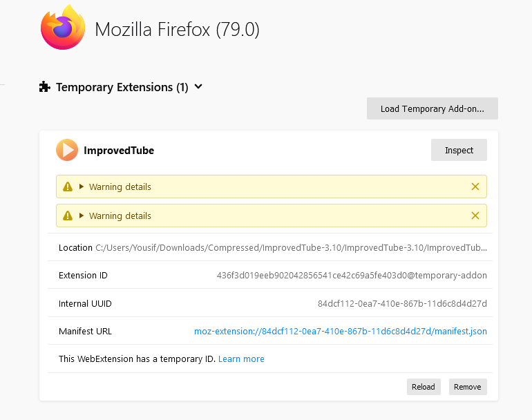This screenshot has width=532, height=420.
Task: Click the ImprovedTube extension play icon
Action: click(67, 150)
